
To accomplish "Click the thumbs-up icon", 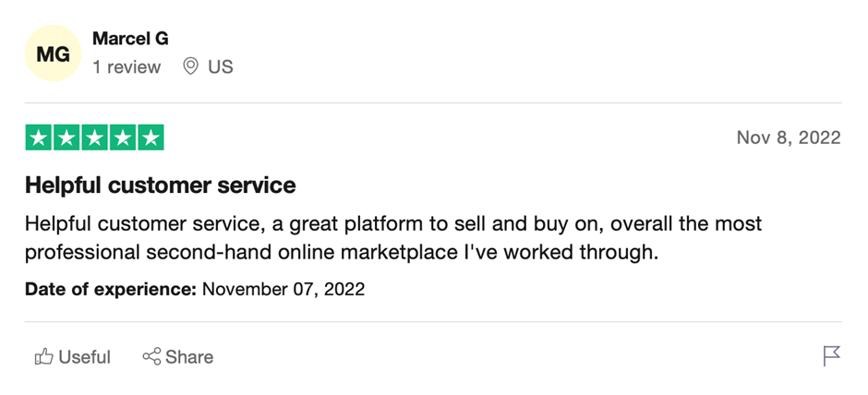I will [x=43, y=357].
